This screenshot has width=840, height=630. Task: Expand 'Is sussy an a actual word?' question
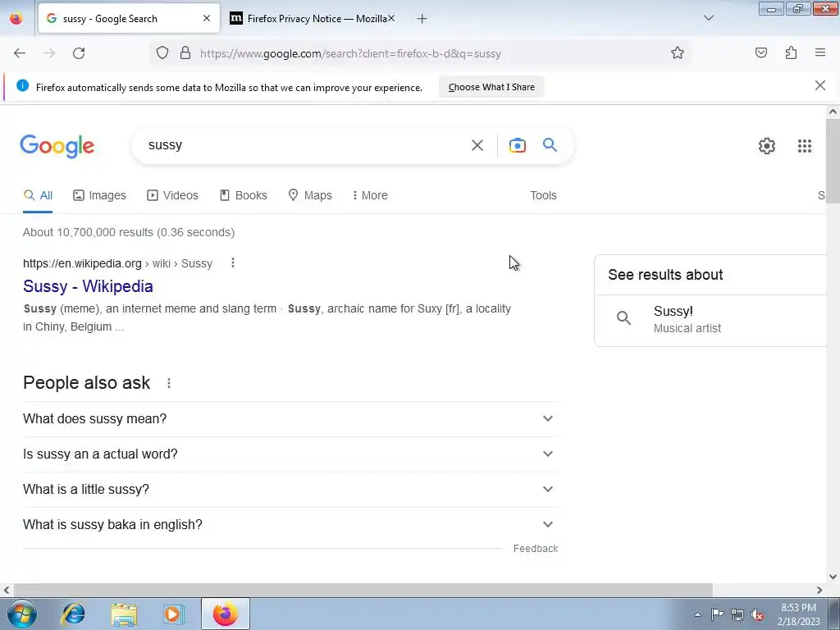click(x=290, y=454)
